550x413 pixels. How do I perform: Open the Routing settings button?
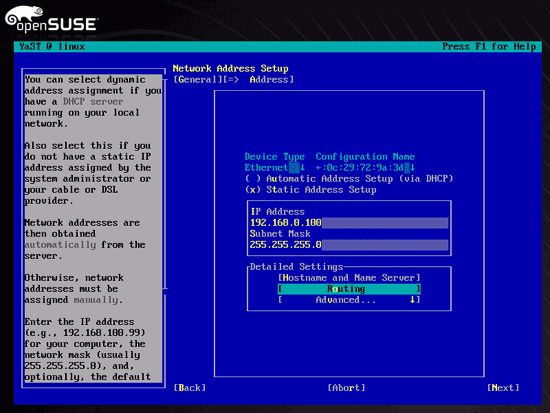click(x=349, y=289)
